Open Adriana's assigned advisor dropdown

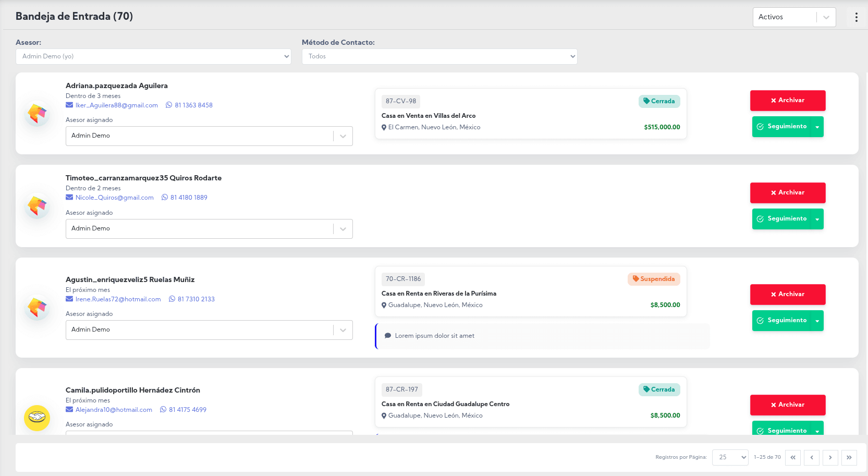point(209,136)
